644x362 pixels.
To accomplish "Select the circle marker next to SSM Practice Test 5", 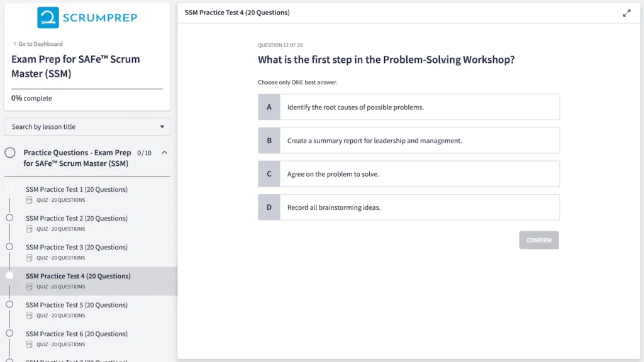I will 9,305.
